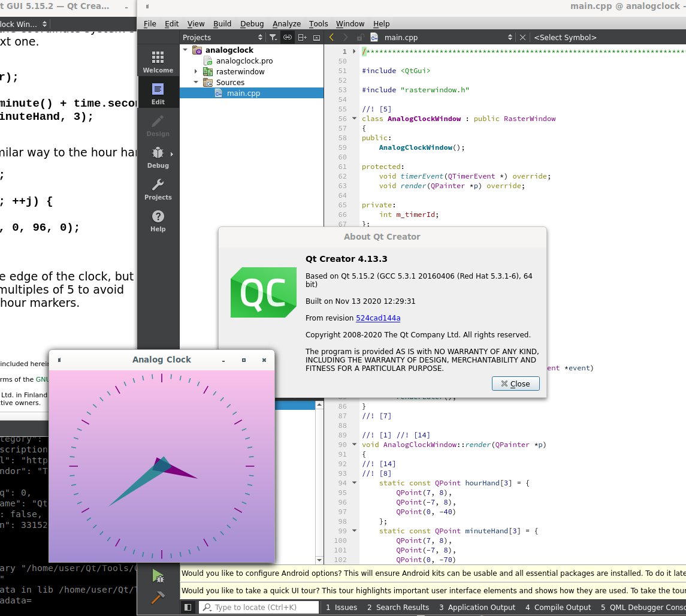
Task: Click the AnalogClockWindow class name on line 56
Action: click(x=424, y=119)
